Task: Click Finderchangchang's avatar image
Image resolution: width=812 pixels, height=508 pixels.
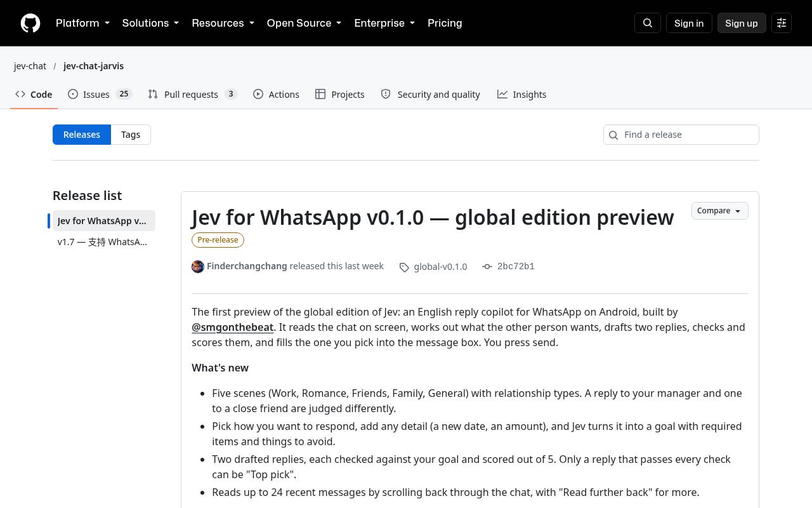Action: (198, 267)
